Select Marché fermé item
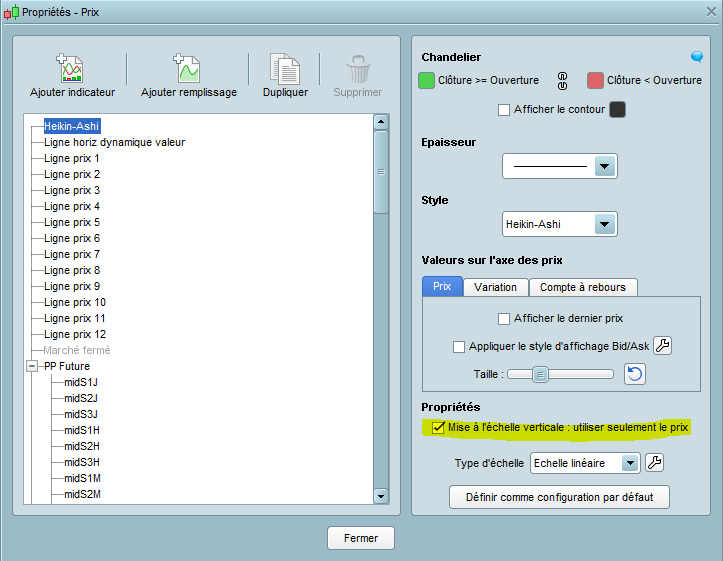 tap(77, 350)
